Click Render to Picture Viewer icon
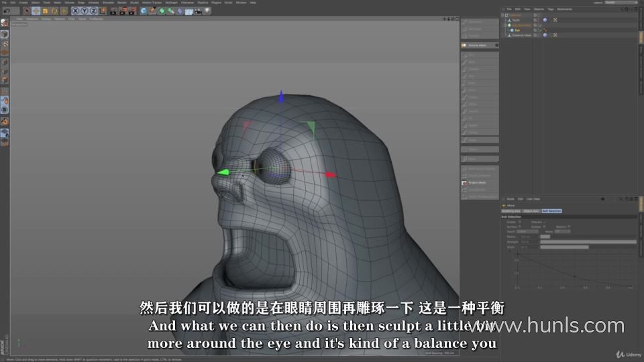The image size is (644, 362). click(123, 11)
